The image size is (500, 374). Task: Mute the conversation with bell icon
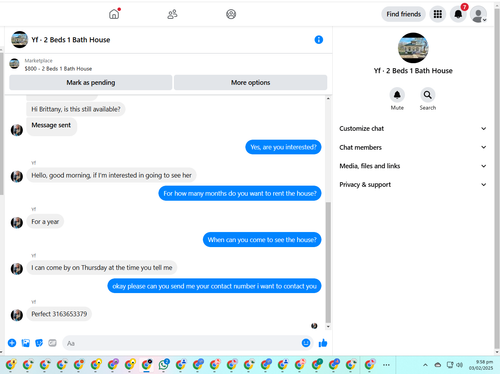coord(397,95)
